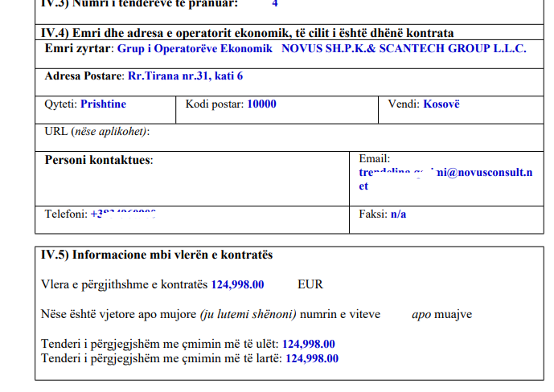Select the postal code 10000

coord(261,104)
